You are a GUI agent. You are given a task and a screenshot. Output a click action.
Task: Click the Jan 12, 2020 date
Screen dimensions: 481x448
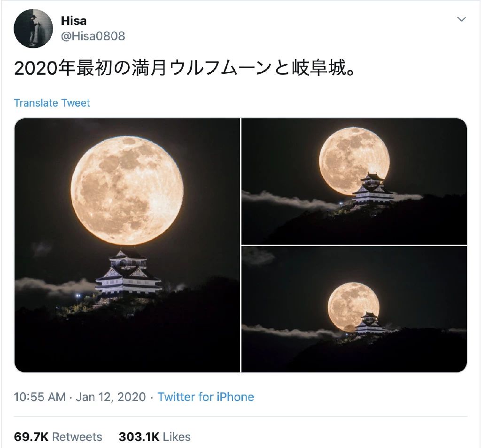111,397
